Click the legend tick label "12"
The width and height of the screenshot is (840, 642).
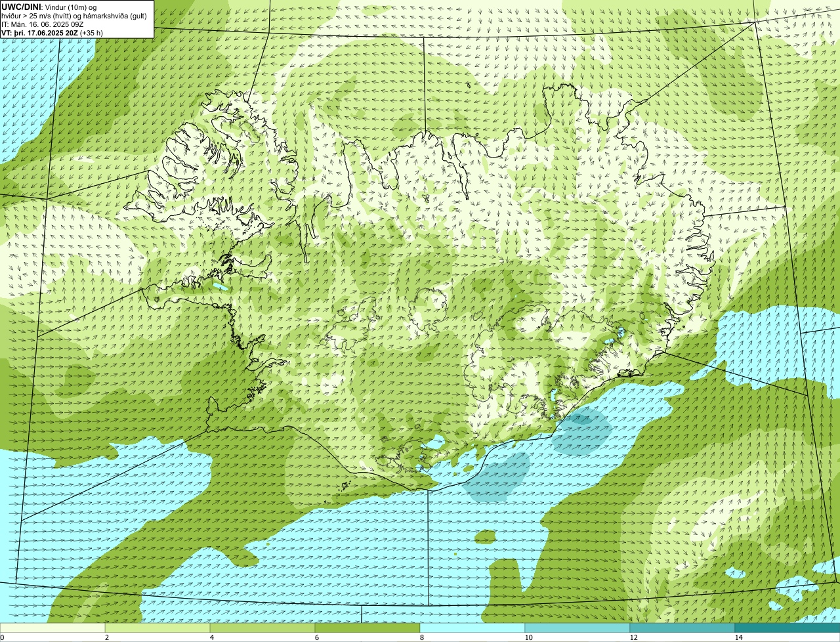click(x=633, y=637)
